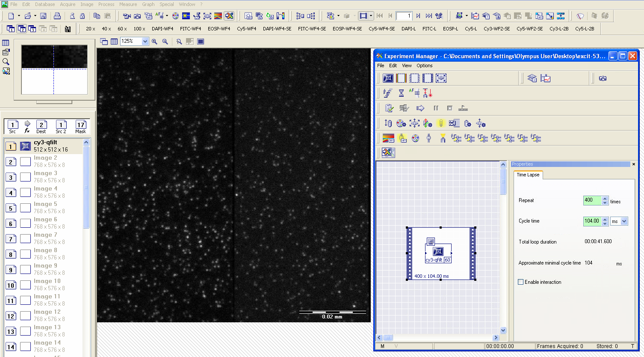This screenshot has height=357, width=644.
Task: Click the start experiment arrow icon
Action: pos(420,108)
